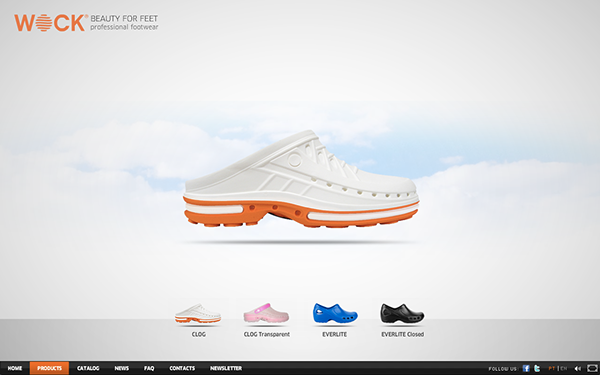Open the FAQ section
This screenshot has height=375, width=600.
click(x=149, y=368)
